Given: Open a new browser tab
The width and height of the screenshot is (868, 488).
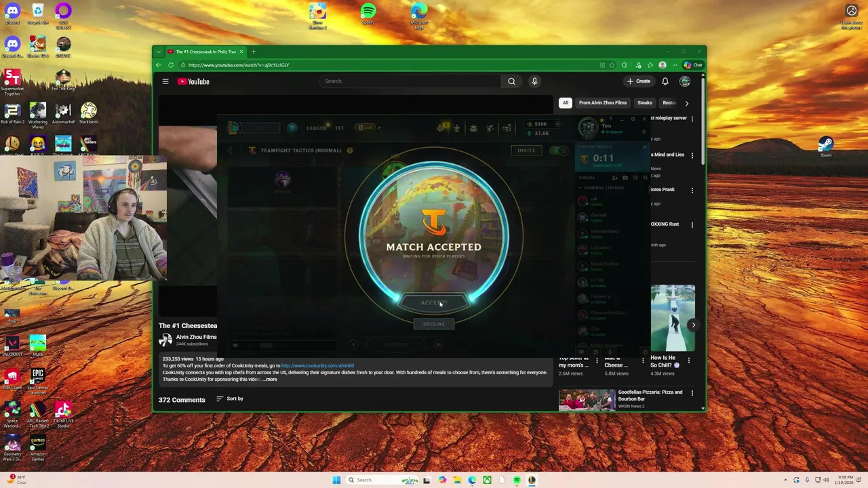Looking at the screenshot, I should click(254, 52).
